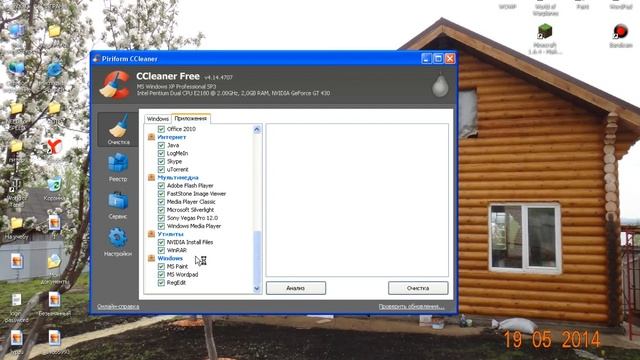The height and width of the screenshot is (360, 640).
Task: Open the Настройки settings gear section
Action: click(118, 242)
